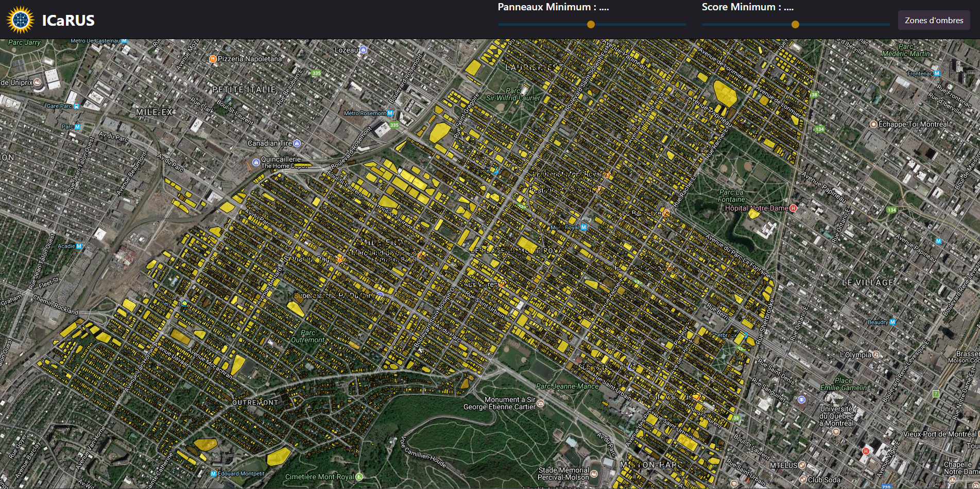Open the Frontenac metro station marker
The image size is (980, 489).
coord(937,74)
